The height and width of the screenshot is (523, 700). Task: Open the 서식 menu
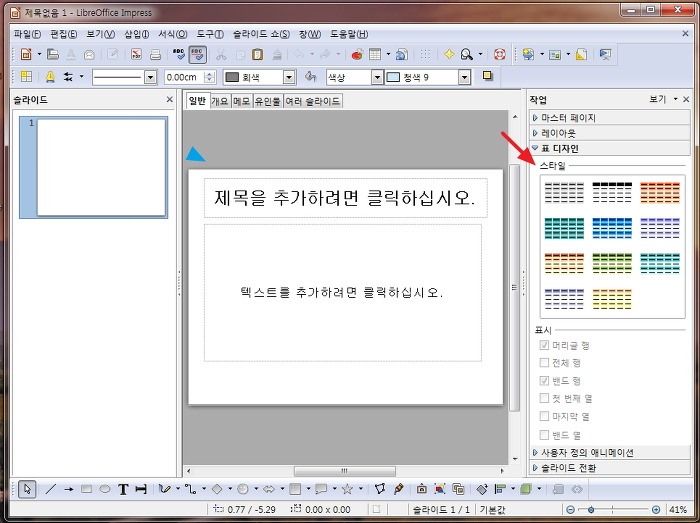[173, 34]
